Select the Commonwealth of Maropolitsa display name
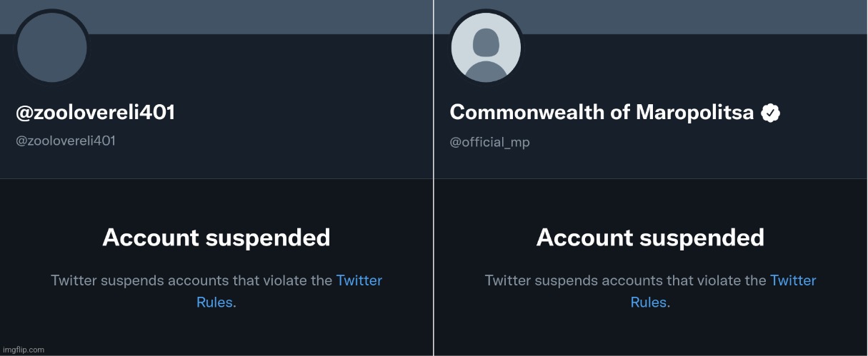The width and height of the screenshot is (868, 356). [x=602, y=113]
